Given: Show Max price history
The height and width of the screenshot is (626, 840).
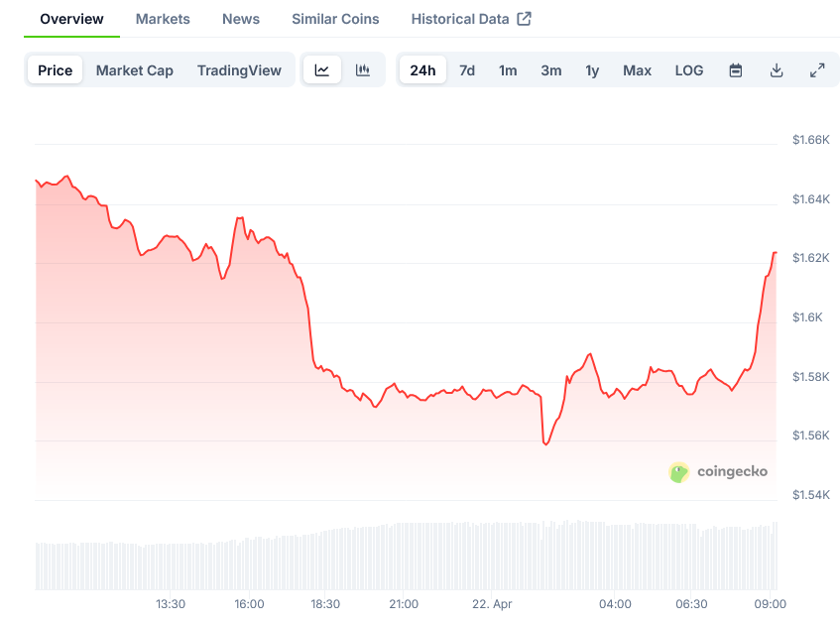Looking at the screenshot, I should click(637, 70).
